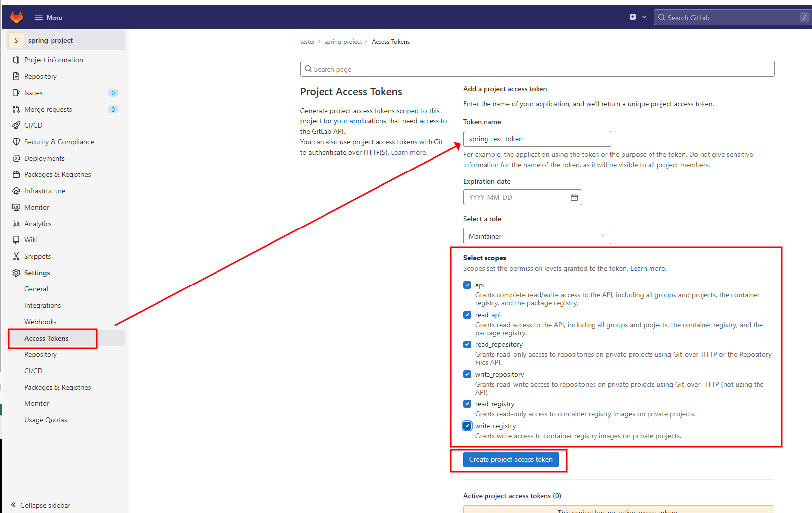
Task: Click Create project access token button
Action: 511,459
